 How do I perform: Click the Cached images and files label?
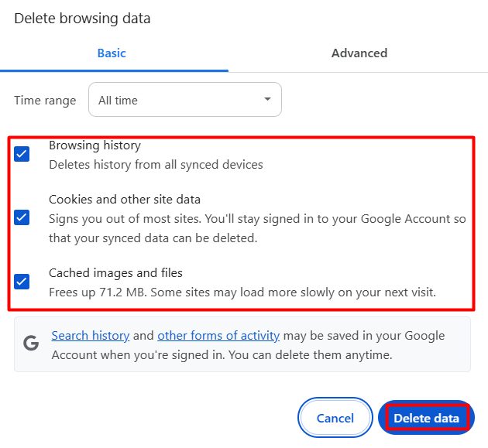pyautogui.click(x=115, y=273)
